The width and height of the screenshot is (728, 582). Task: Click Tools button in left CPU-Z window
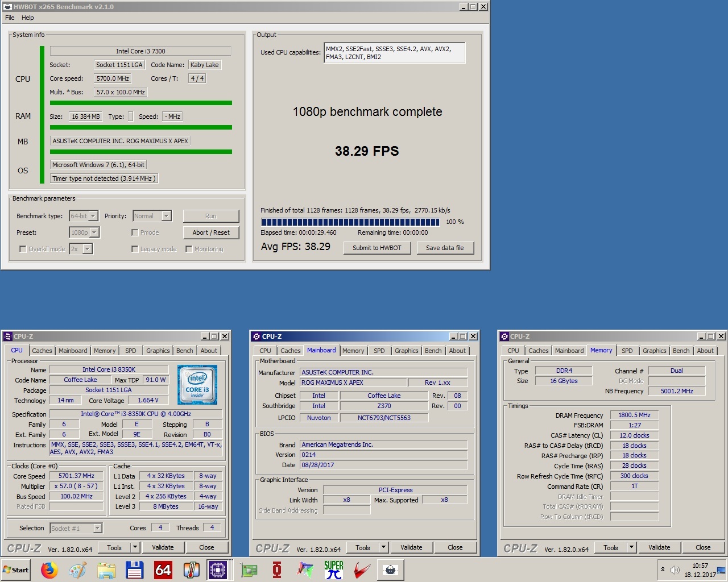click(114, 547)
